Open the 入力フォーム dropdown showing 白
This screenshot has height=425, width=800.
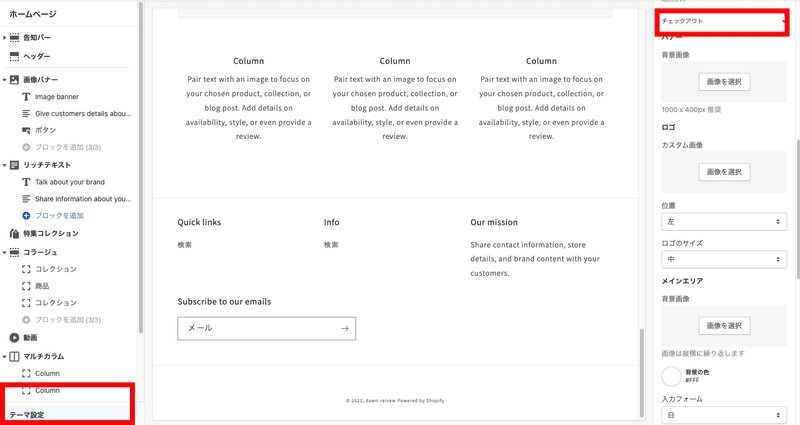(724, 415)
